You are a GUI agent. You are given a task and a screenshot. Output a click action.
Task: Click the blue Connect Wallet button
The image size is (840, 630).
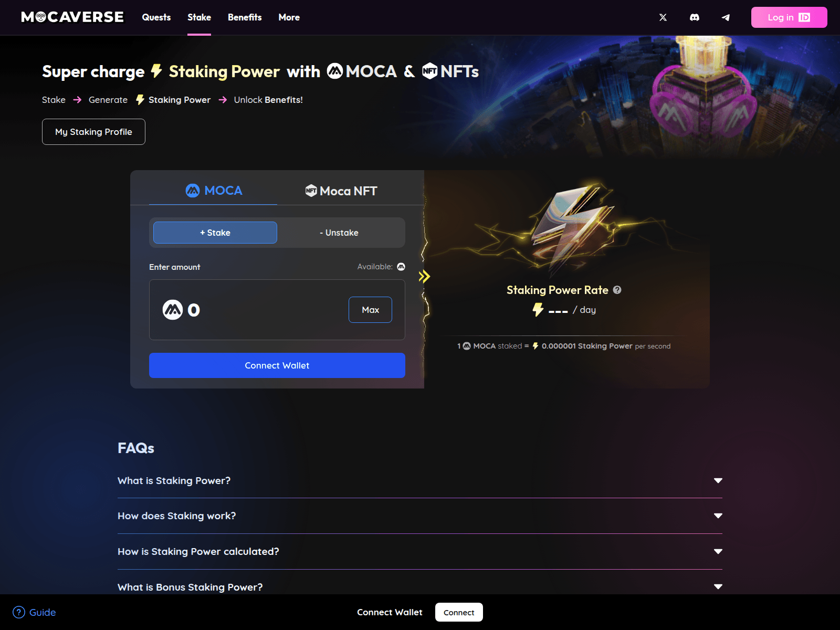277,365
